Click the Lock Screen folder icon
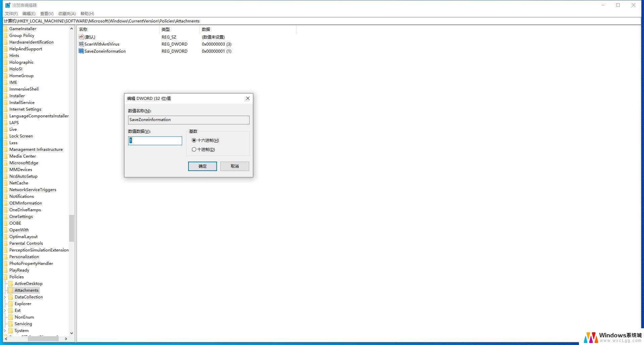The image size is (644, 345). point(5,136)
